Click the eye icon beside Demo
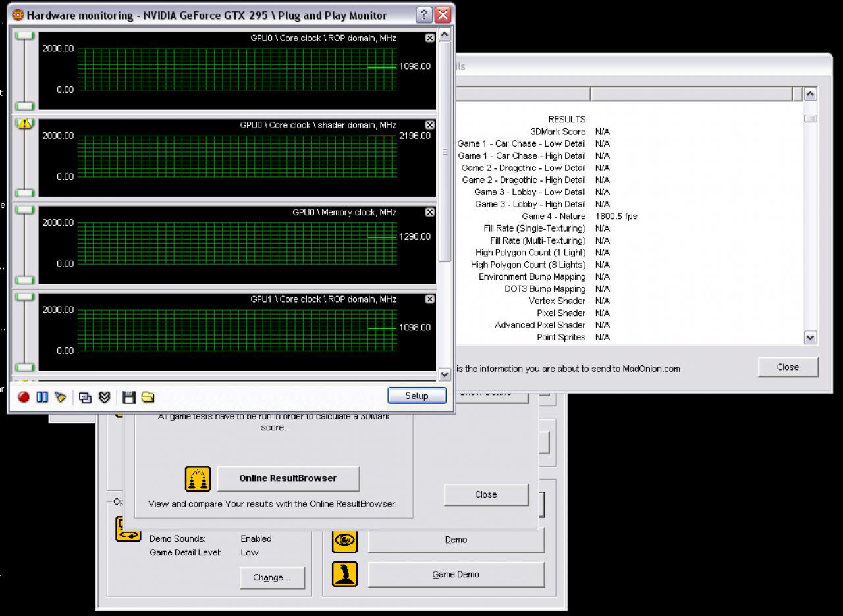This screenshot has height=616, width=843. (344, 540)
